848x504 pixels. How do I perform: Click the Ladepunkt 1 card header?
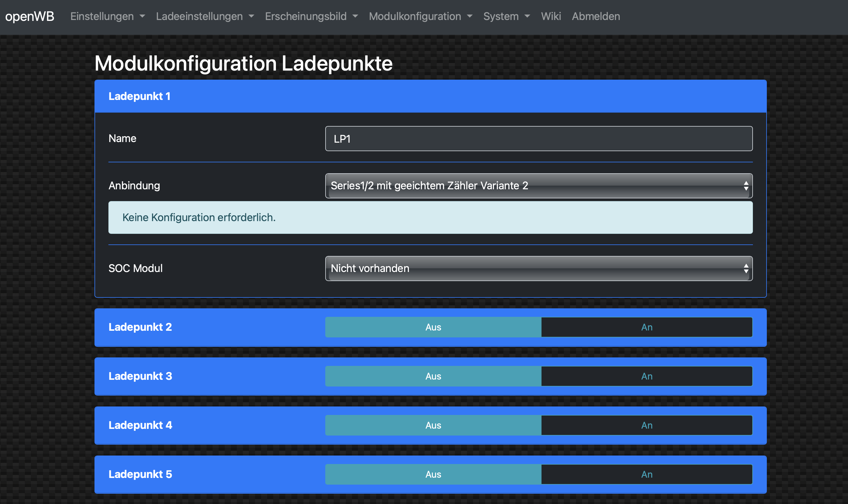pos(430,96)
